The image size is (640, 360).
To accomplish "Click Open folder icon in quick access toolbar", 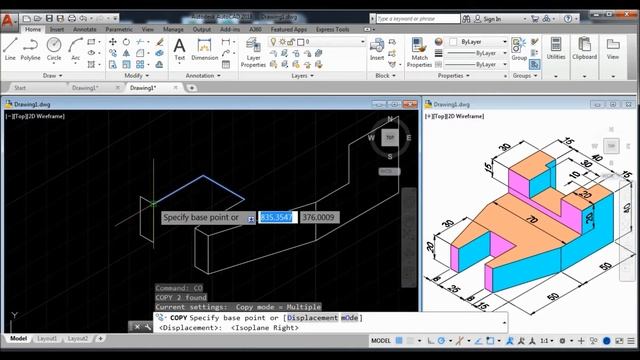I will [38, 18].
